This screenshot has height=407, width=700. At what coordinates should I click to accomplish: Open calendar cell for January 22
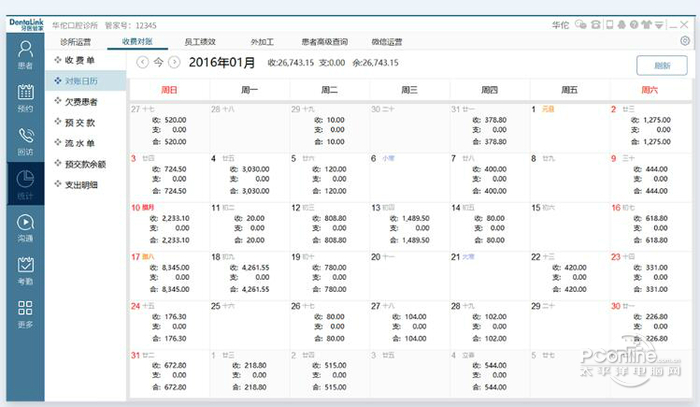pos(569,275)
